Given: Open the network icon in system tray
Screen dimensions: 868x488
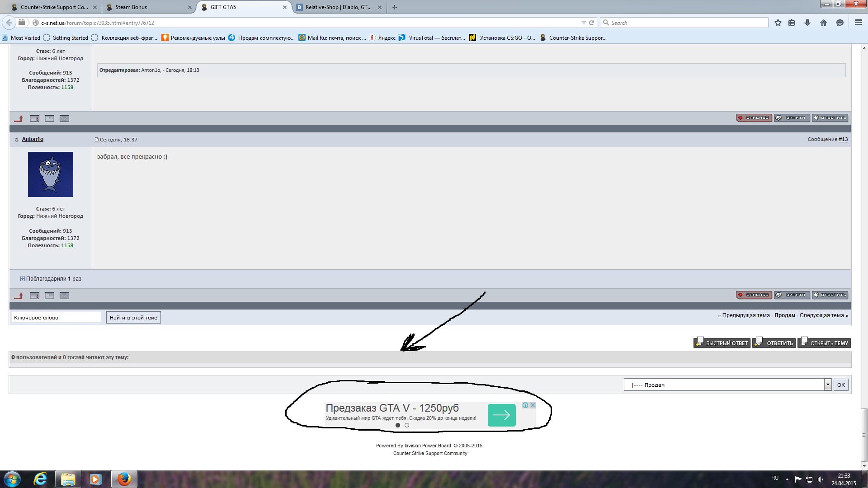Looking at the screenshot, I should (809, 479).
